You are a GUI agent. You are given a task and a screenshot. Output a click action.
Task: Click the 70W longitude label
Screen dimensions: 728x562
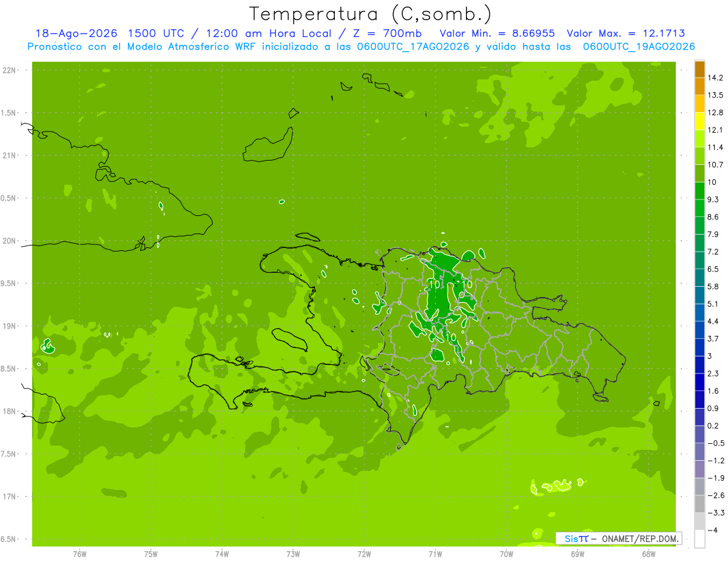click(x=507, y=554)
